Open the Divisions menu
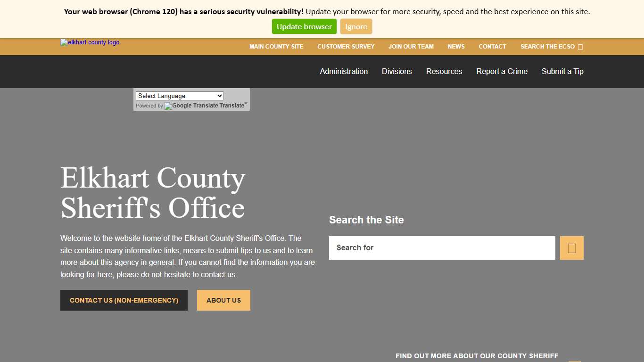Viewport: 644px width, 362px height. 396,71
